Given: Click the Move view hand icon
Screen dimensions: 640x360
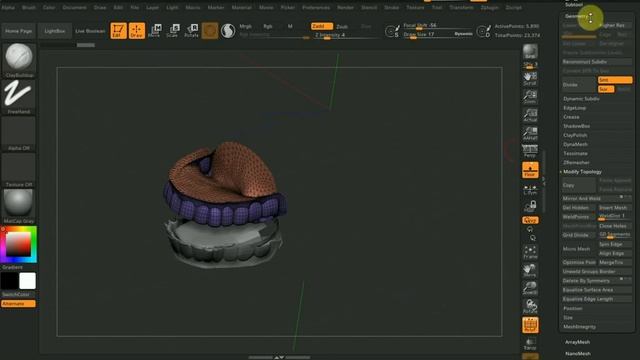Looking at the screenshot, I should click(x=530, y=270).
